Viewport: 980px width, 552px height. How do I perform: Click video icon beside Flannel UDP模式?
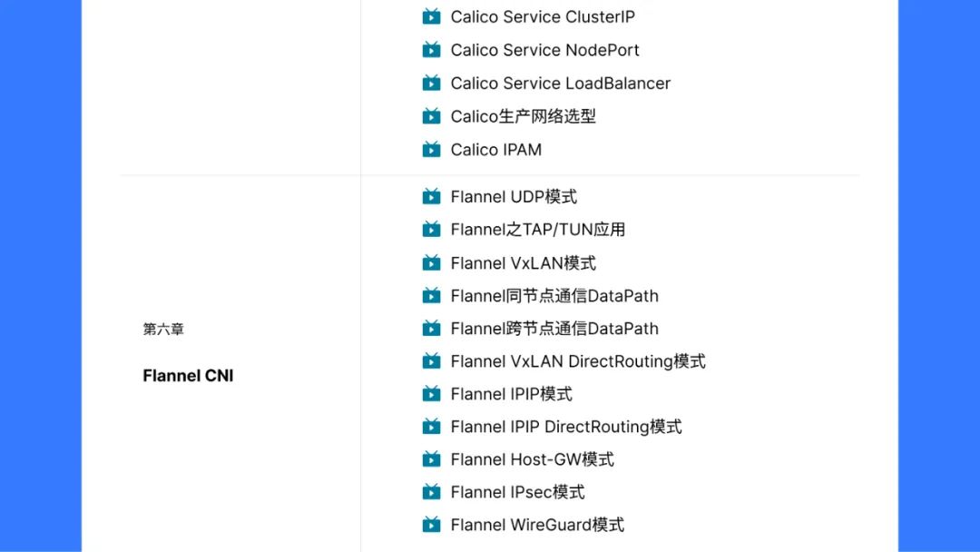431,196
